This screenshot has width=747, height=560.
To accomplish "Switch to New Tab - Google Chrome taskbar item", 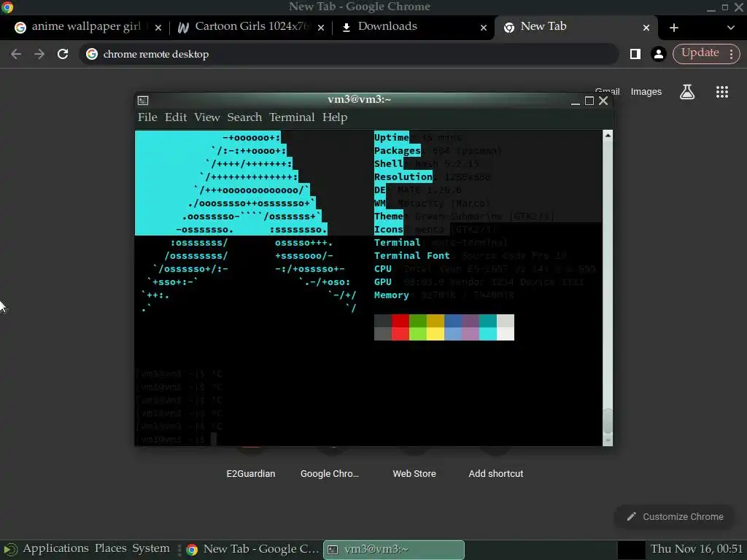I will pyautogui.click(x=252, y=549).
